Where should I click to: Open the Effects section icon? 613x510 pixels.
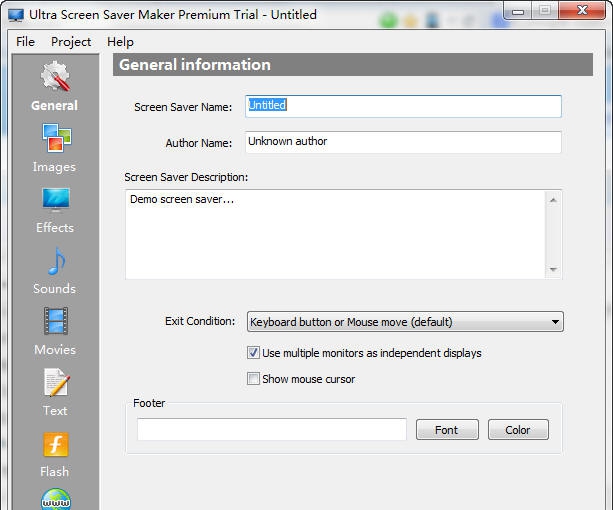point(56,200)
